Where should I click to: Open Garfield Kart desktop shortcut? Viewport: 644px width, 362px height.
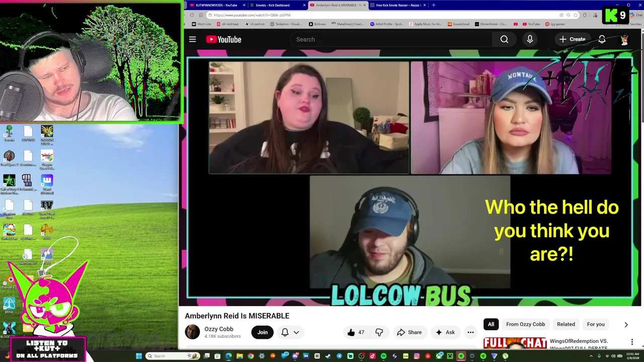[9, 231]
